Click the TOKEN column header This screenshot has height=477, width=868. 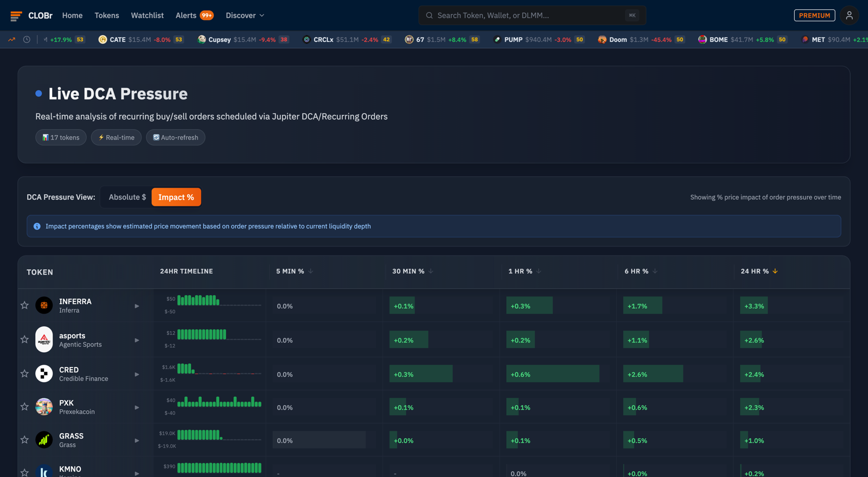[40, 272]
